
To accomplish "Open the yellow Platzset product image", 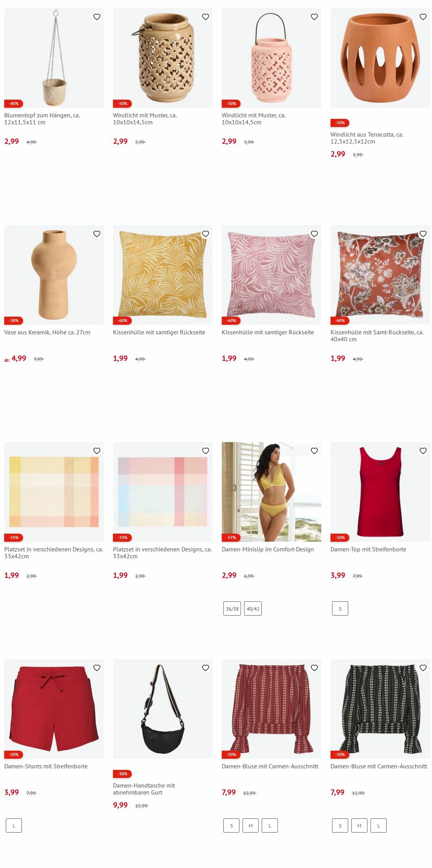I will [x=54, y=492].
